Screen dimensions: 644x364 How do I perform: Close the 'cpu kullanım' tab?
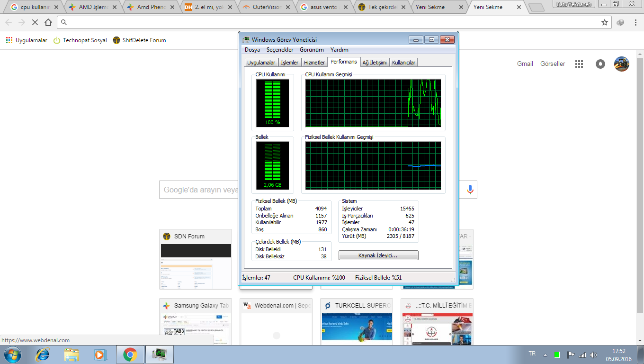[56, 7]
